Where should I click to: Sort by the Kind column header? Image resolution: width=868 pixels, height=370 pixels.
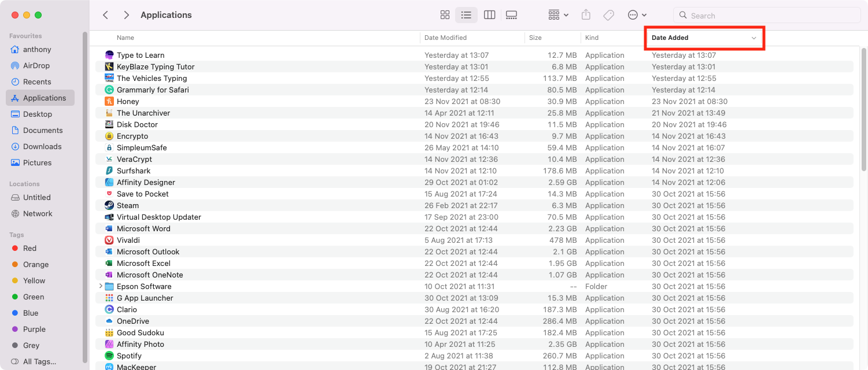click(592, 38)
